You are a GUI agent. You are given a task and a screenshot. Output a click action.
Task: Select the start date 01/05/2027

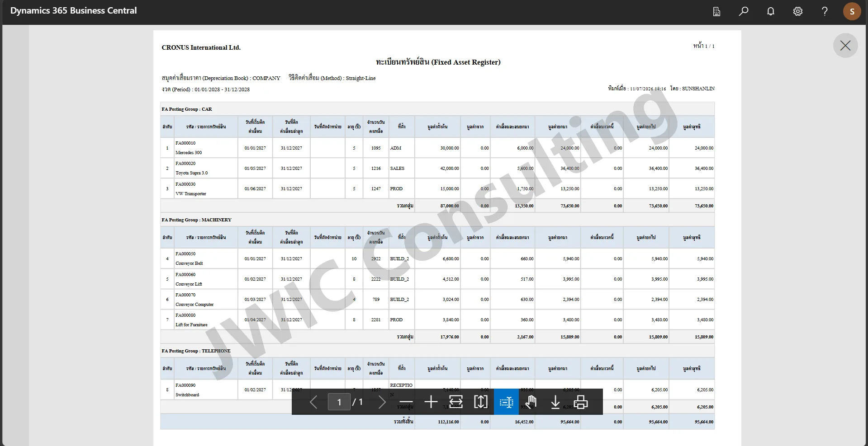tap(255, 169)
